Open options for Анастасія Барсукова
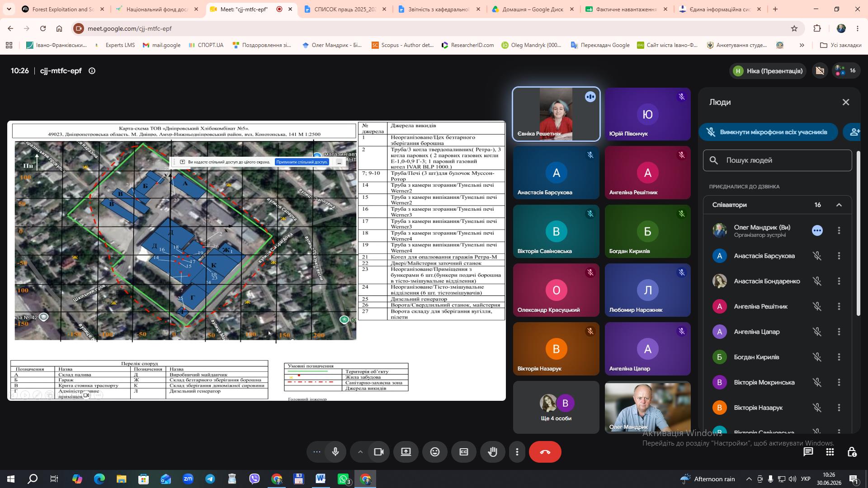This screenshot has height=488, width=868. point(839,256)
